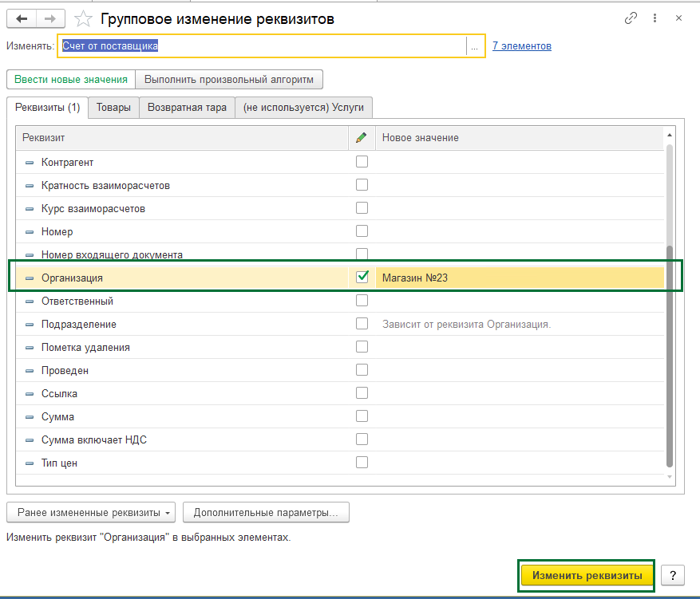Click the attribute icon next to Ссылка
700x599 pixels.
click(x=30, y=394)
